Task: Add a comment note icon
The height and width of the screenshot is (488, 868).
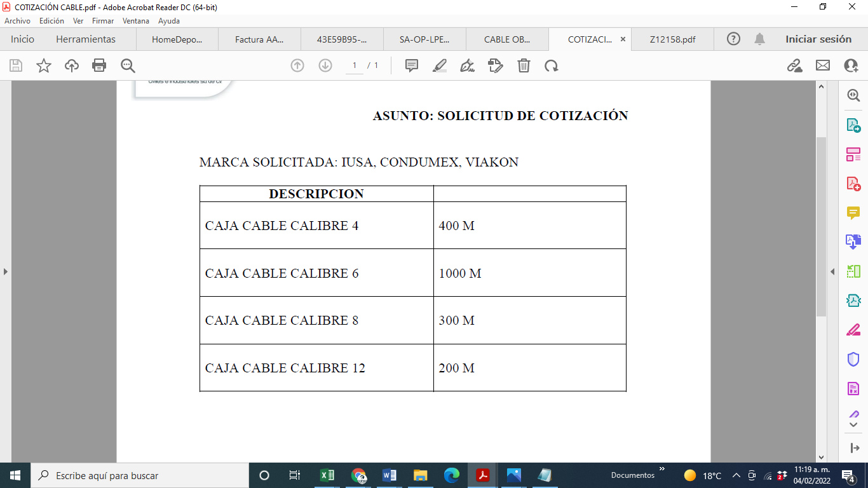Action: pyautogui.click(x=412, y=65)
